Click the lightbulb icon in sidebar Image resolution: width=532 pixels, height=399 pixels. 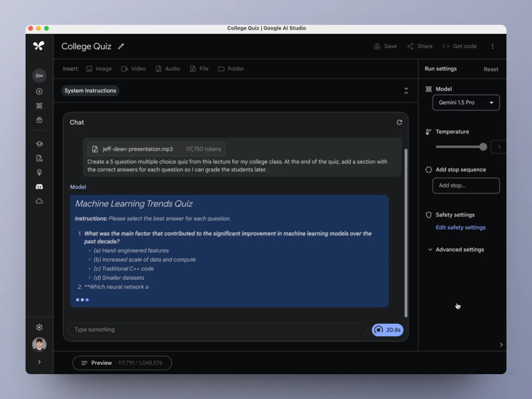point(39,172)
